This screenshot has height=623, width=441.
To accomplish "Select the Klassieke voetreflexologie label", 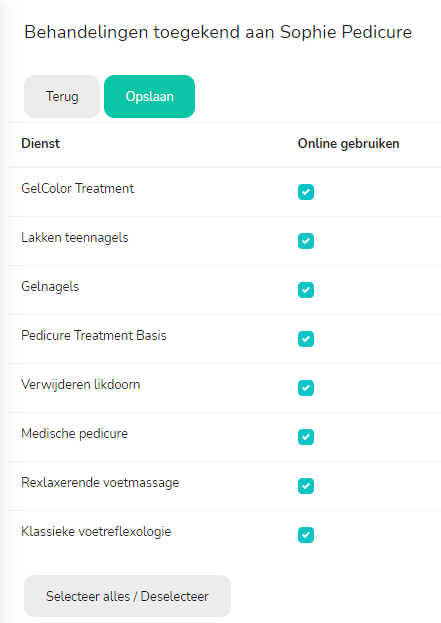I will point(96,532).
